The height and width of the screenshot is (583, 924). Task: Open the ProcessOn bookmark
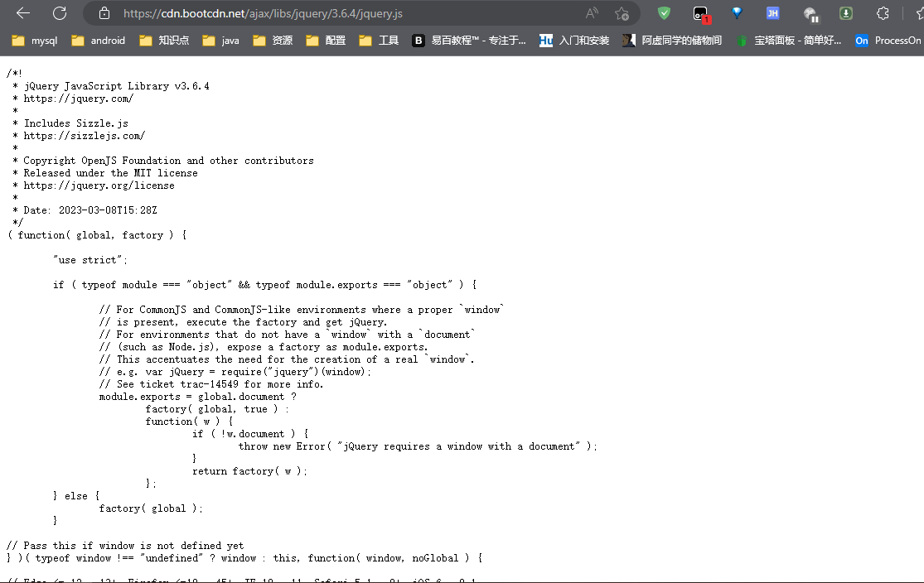coord(888,40)
